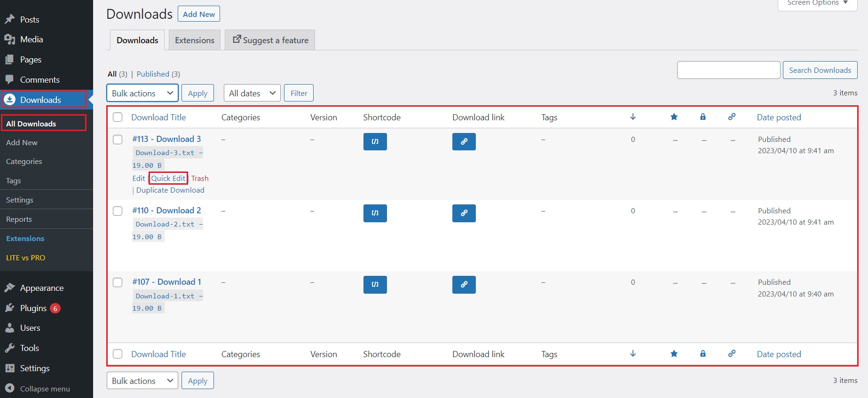The height and width of the screenshot is (398, 868).
Task: Click the download arrow icon in table footer
Action: coord(633,353)
